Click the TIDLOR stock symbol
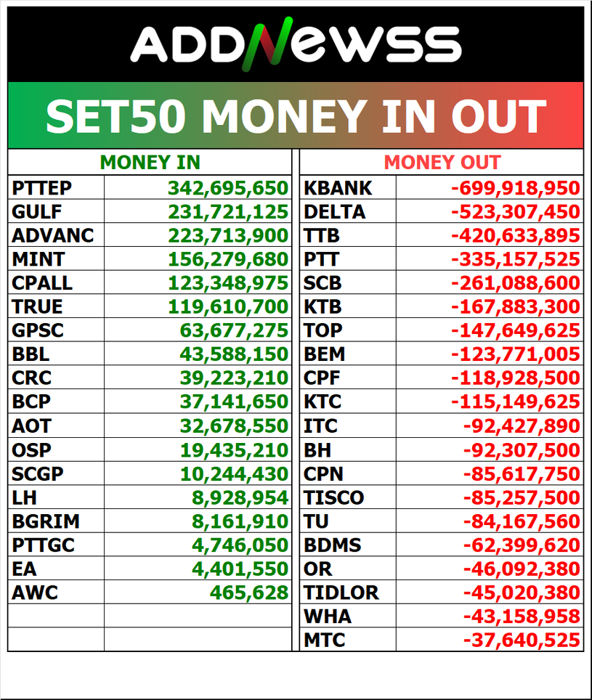 coord(341,593)
